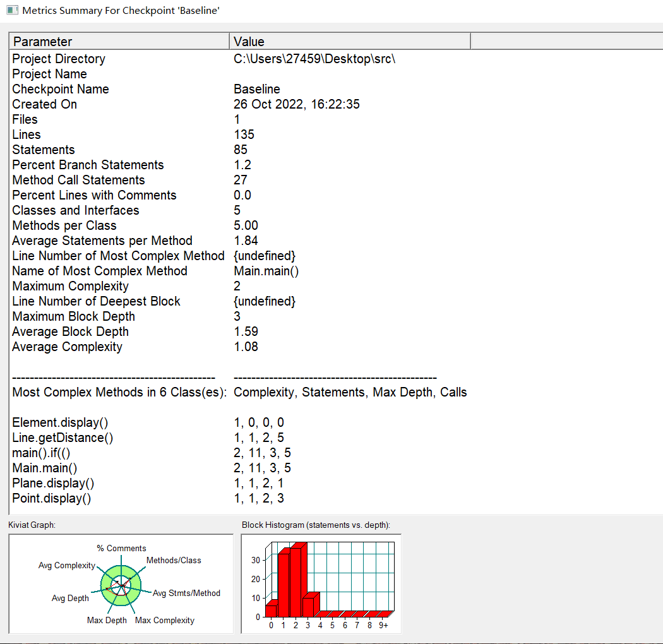
Task: Click the Value column header
Action: pyautogui.click(x=350, y=42)
